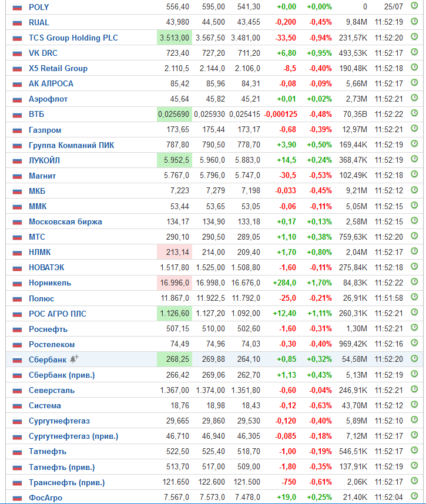Click the clock icon in the Сбербанк row
The height and width of the screenshot is (504, 426).
(414, 358)
